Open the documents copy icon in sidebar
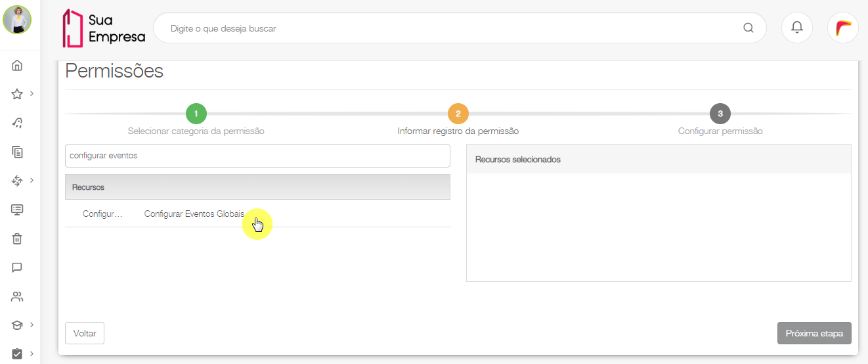 coord(17,152)
